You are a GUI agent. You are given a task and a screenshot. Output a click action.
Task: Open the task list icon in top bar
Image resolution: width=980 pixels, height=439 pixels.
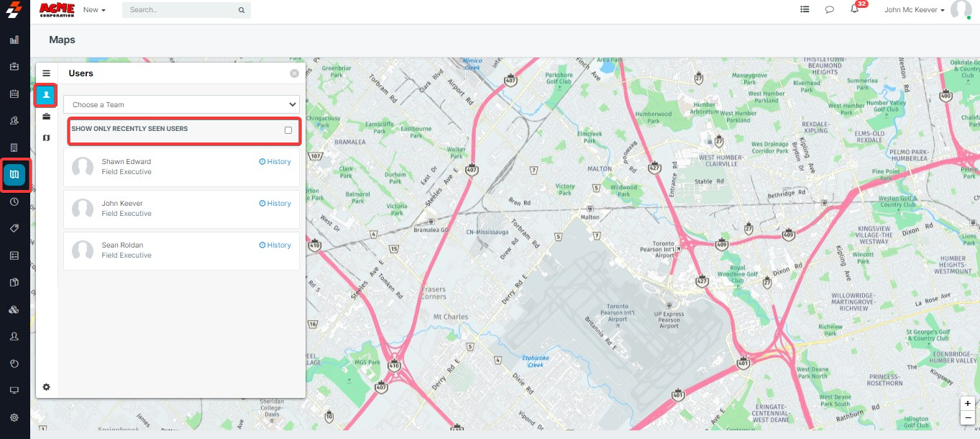(x=805, y=10)
